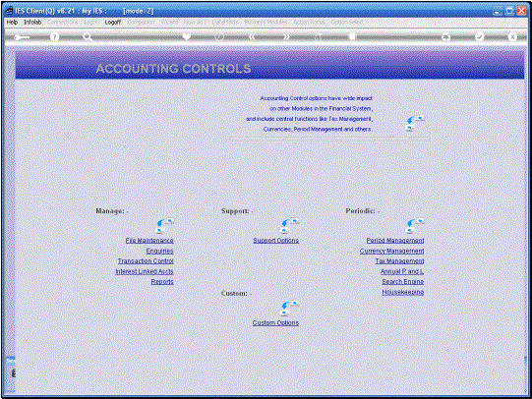Click the computer icon under Support
This screenshot has width=532, height=399.
click(289, 226)
